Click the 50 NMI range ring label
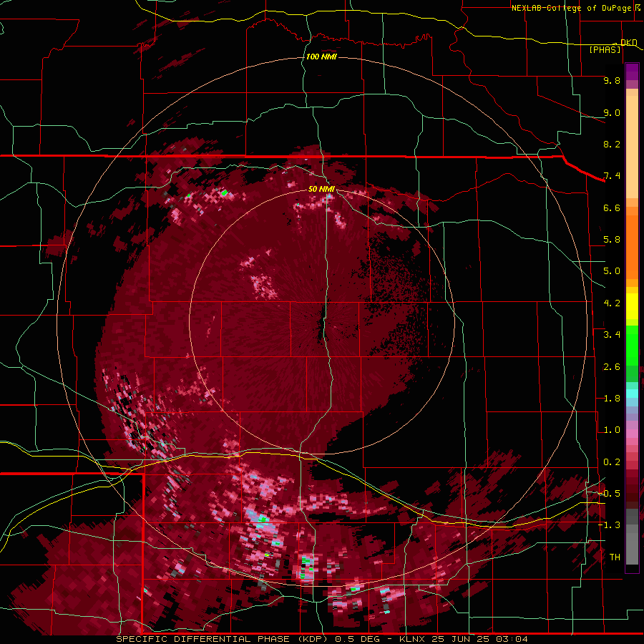The width and height of the screenshot is (644, 644). coord(321,189)
